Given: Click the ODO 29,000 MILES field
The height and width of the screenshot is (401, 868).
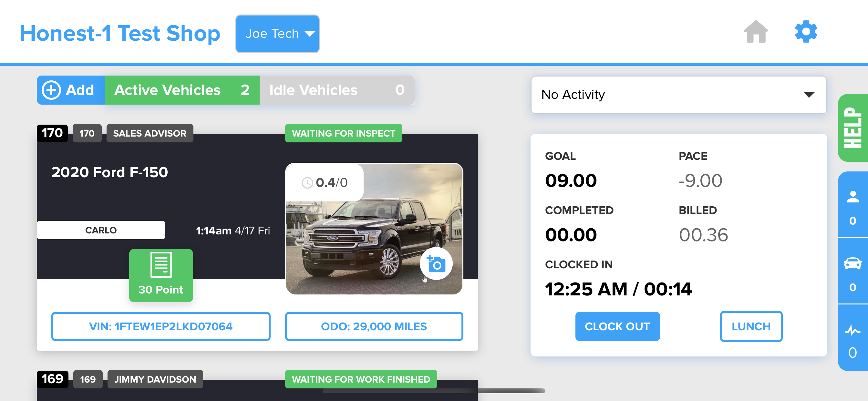Looking at the screenshot, I should pyautogui.click(x=374, y=326).
